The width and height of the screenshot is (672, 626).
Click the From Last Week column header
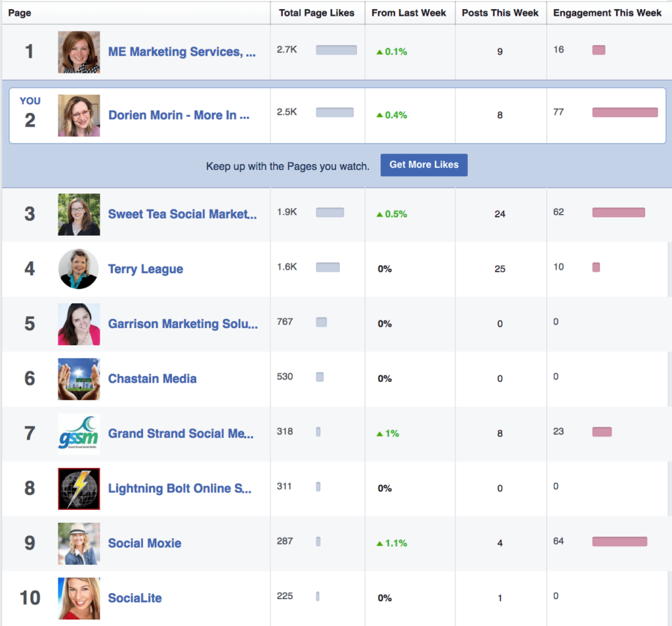(x=409, y=13)
